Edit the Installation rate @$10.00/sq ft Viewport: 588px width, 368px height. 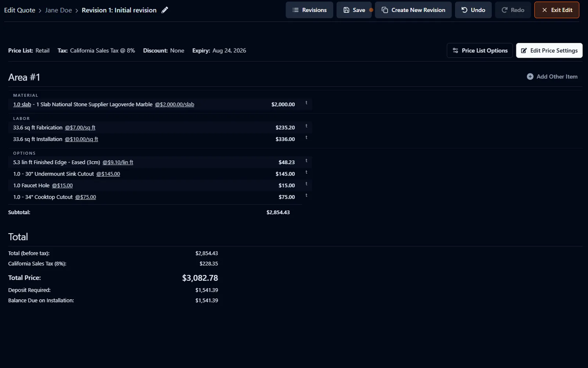coord(82,139)
